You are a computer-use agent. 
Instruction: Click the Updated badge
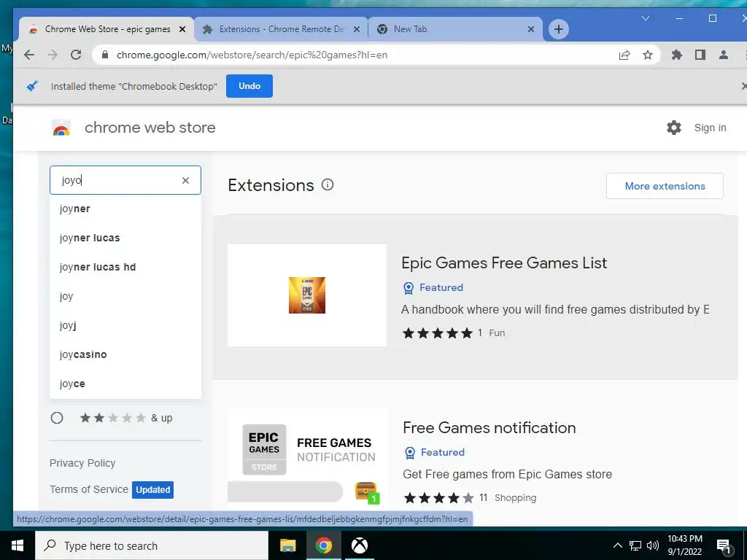tap(153, 489)
